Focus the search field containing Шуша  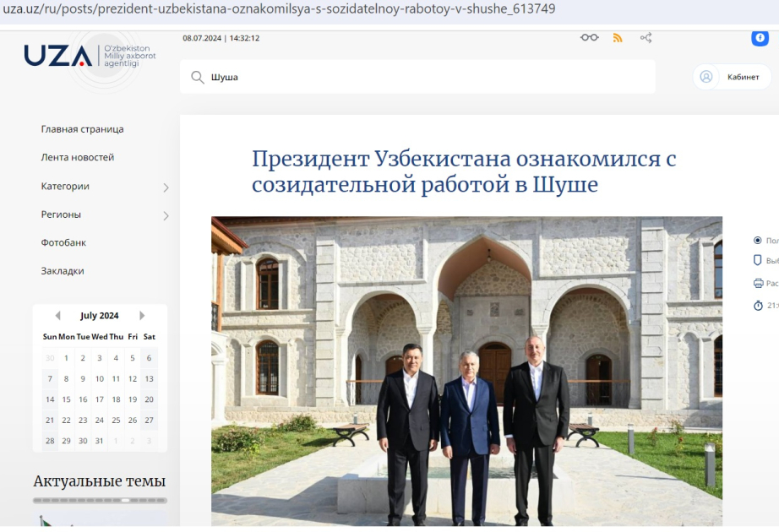(x=417, y=77)
